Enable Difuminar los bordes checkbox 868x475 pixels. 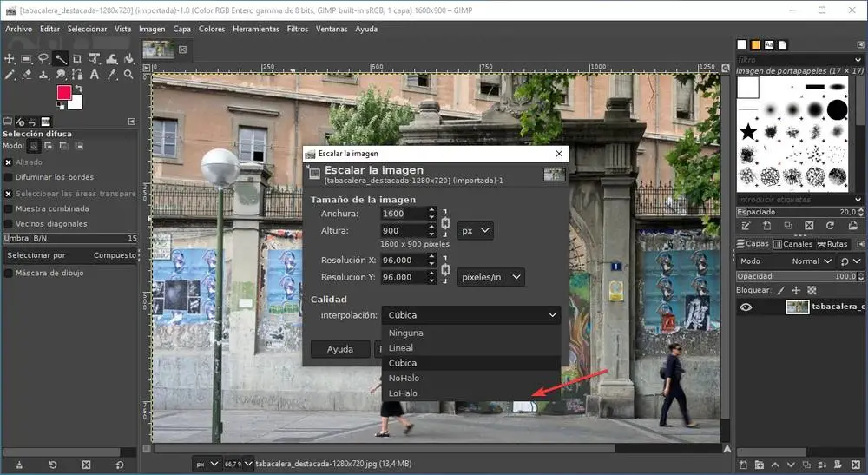coord(9,177)
